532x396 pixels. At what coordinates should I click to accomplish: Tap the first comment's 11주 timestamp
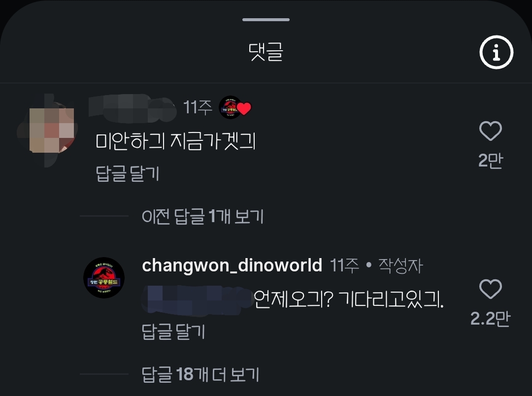198,107
